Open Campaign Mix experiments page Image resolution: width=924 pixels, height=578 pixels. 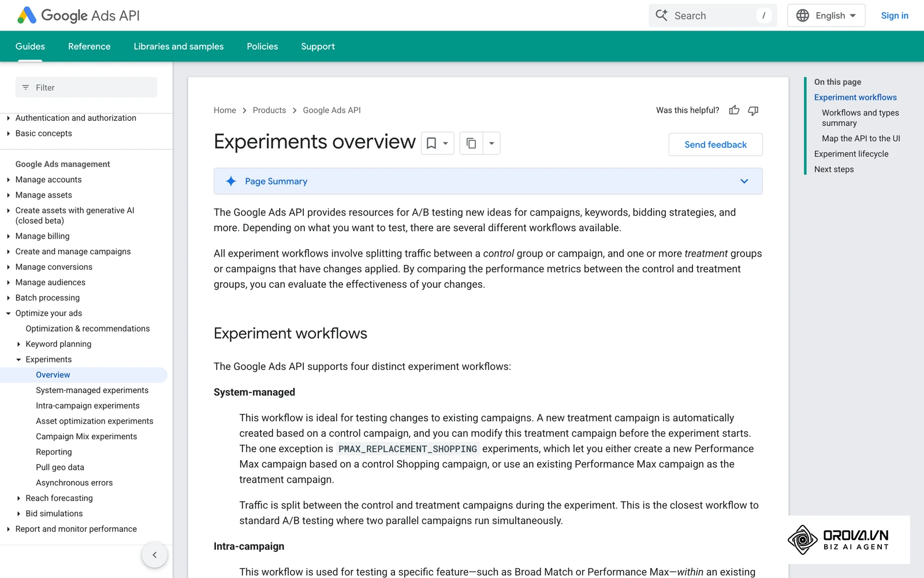pyautogui.click(x=87, y=437)
